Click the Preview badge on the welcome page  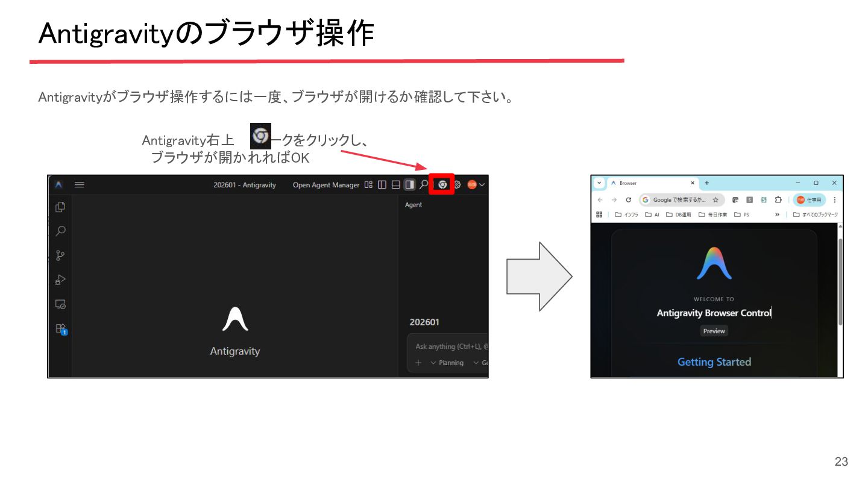coord(714,331)
